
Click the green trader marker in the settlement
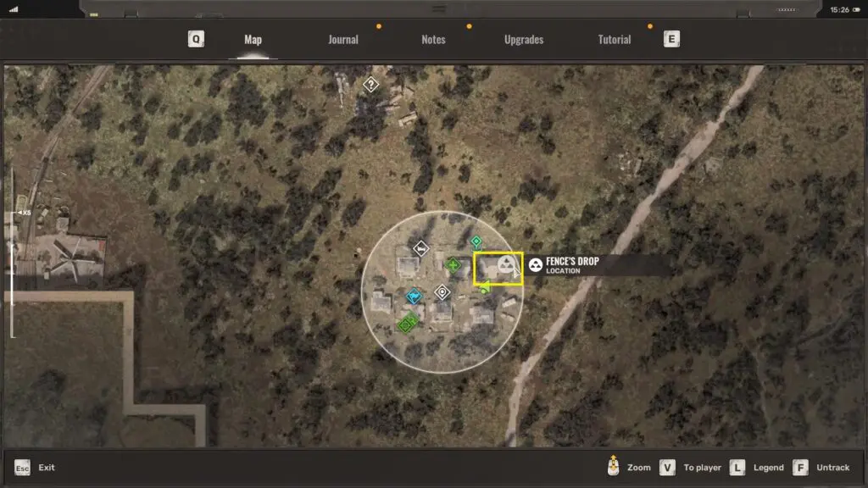click(x=407, y=323)
